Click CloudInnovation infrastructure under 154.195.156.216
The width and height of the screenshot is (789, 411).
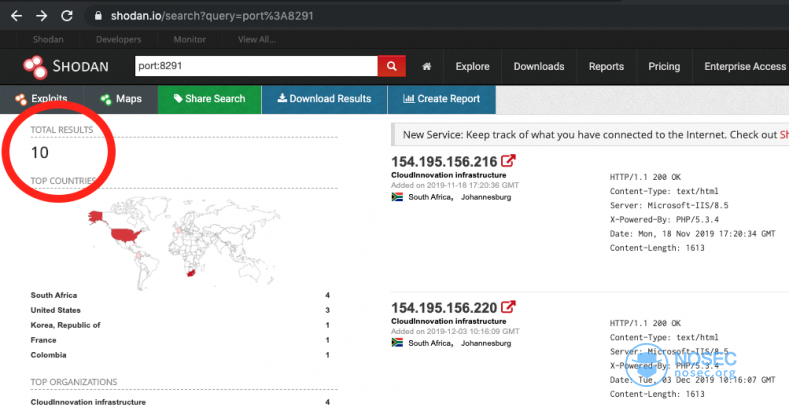(x=449, y=175)
